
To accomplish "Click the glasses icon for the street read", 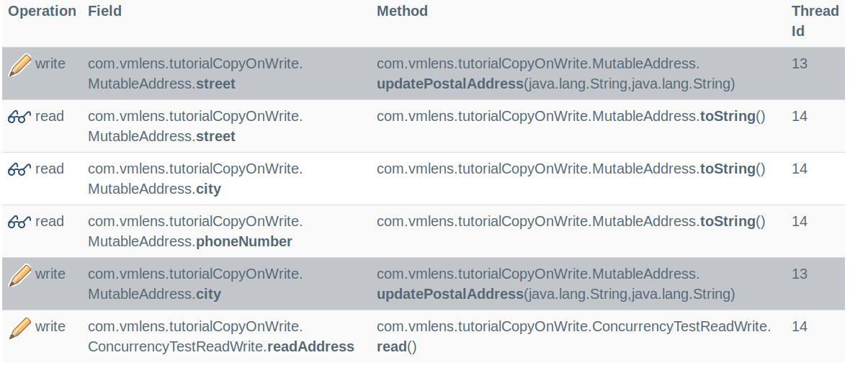I will (x=19, y=117).
